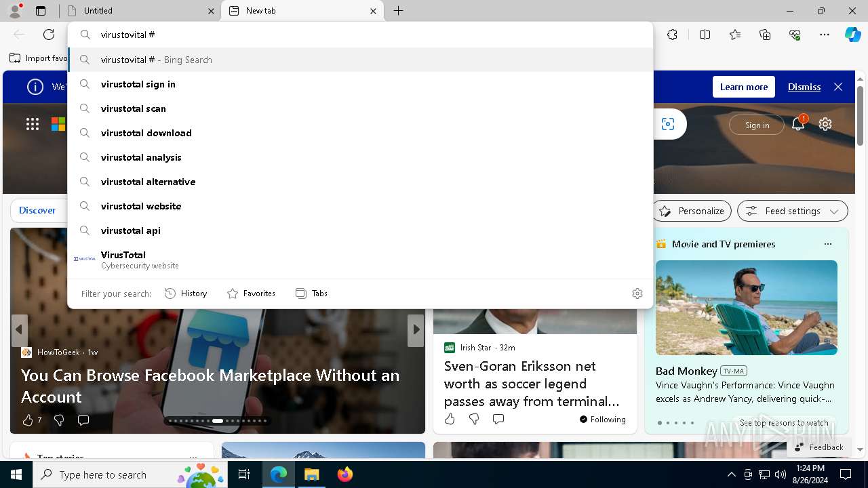Image resolution: width=868 pixels, height=488 pixels.
Task: Open the page settings gear icon
Action: (x=825, y=124)
